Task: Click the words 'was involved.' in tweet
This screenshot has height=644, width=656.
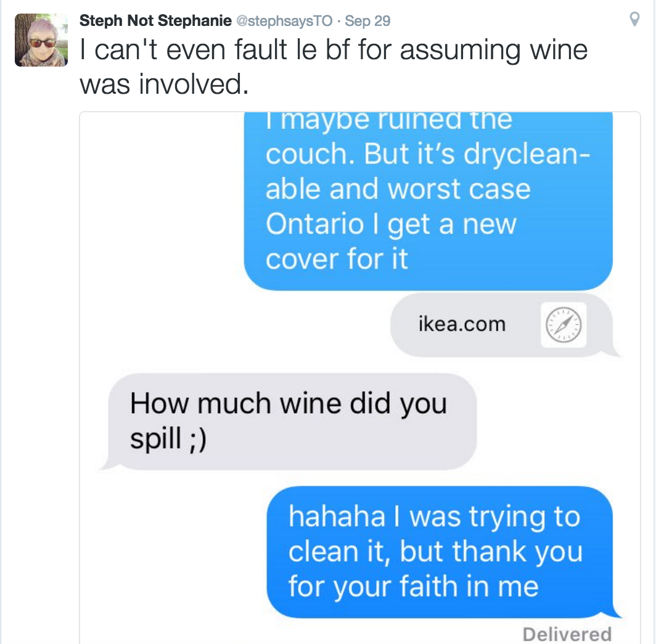Action: pyautogui.click(x=163, y=84)
